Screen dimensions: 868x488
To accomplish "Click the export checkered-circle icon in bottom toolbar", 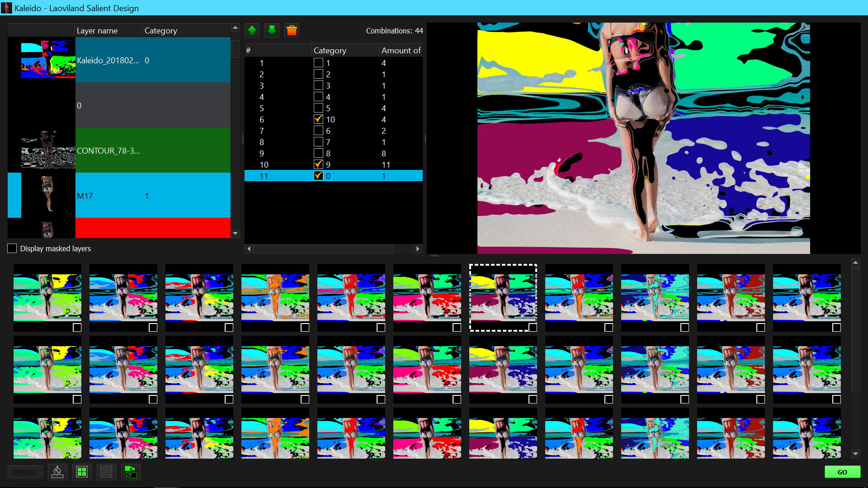I will pos(57,472).
